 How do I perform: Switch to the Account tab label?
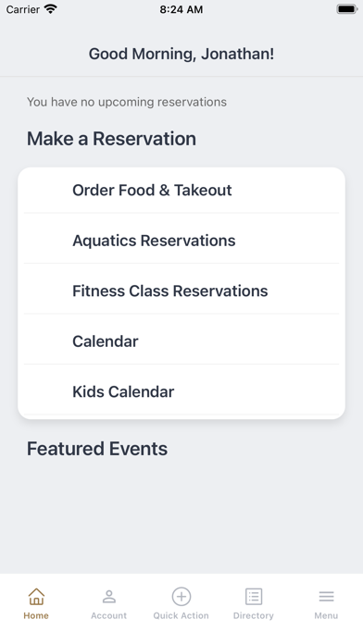tap(109, 615)
